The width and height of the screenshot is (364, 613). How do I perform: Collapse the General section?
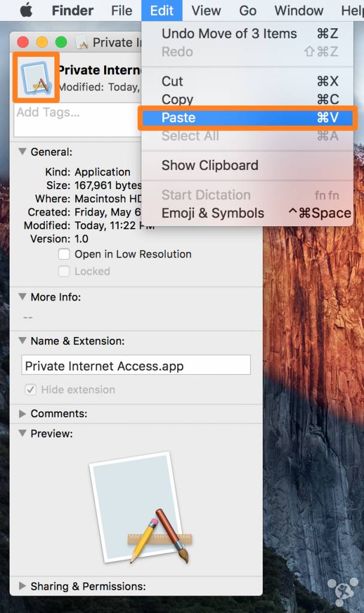pos(22,152)
